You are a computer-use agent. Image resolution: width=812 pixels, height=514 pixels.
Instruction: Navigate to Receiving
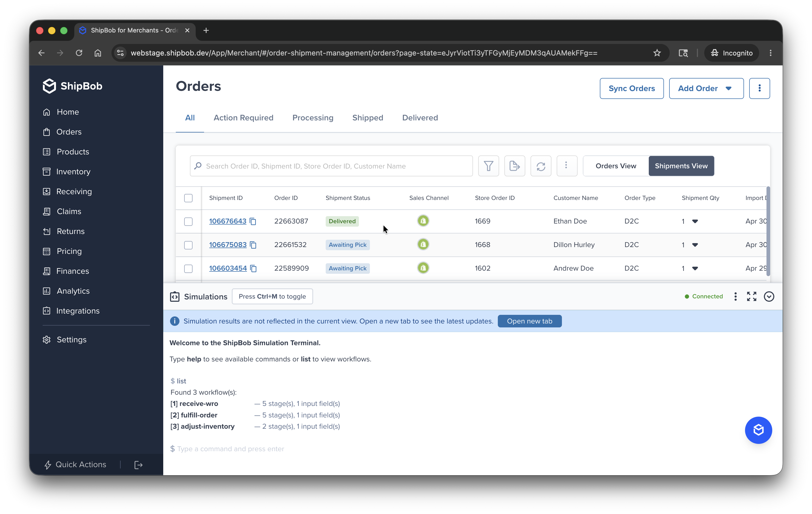coord(67,192)
